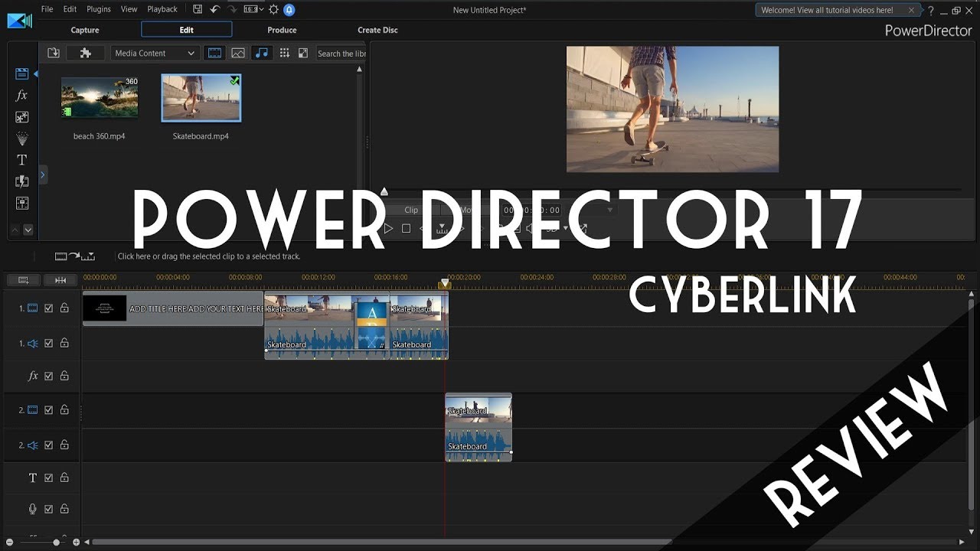Click the help question mark icon

[x=931, y=10]
